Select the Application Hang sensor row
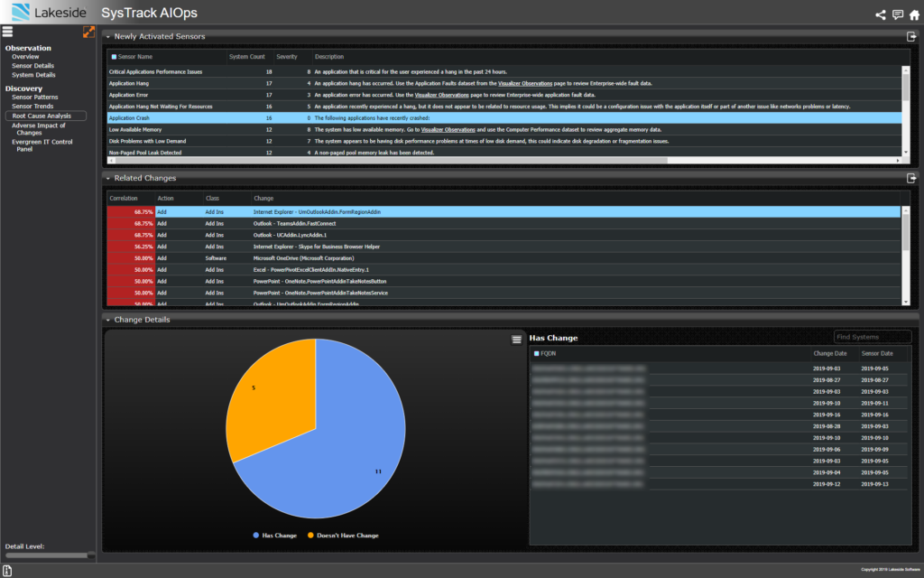 click(504, 83)
